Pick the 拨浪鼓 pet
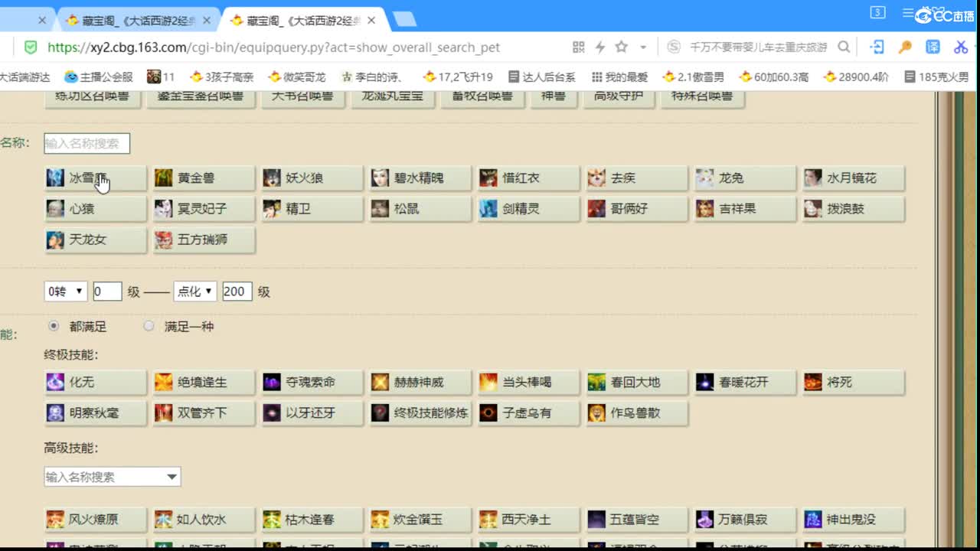The height and width of the screenshot is (551, 980). [x=854, y=209]
